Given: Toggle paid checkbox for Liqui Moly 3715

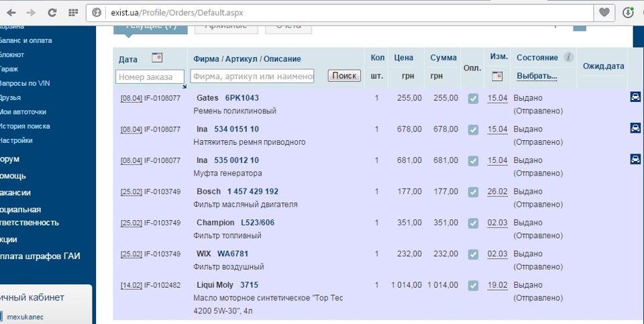Looking at the screenshot, I should click(473, 286).
